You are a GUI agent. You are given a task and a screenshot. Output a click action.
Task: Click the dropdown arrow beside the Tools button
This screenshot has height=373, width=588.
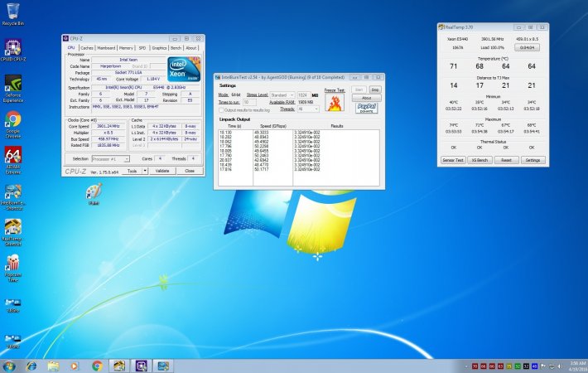(145, 171)
